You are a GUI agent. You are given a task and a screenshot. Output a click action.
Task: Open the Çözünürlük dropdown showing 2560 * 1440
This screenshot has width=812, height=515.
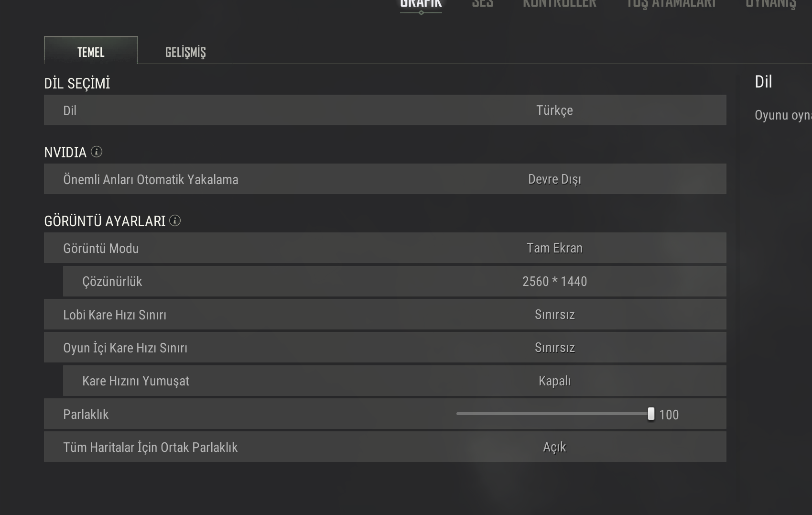[554, 282]
